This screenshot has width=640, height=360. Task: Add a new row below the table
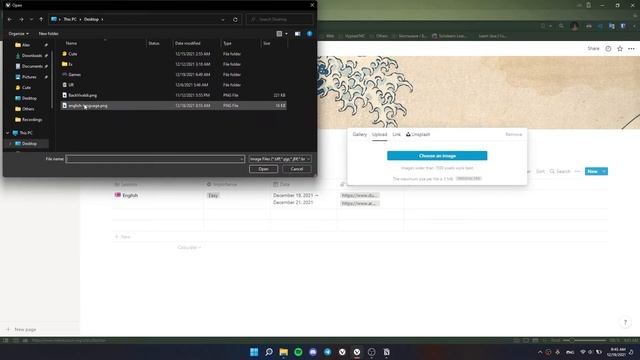point(122,237)
